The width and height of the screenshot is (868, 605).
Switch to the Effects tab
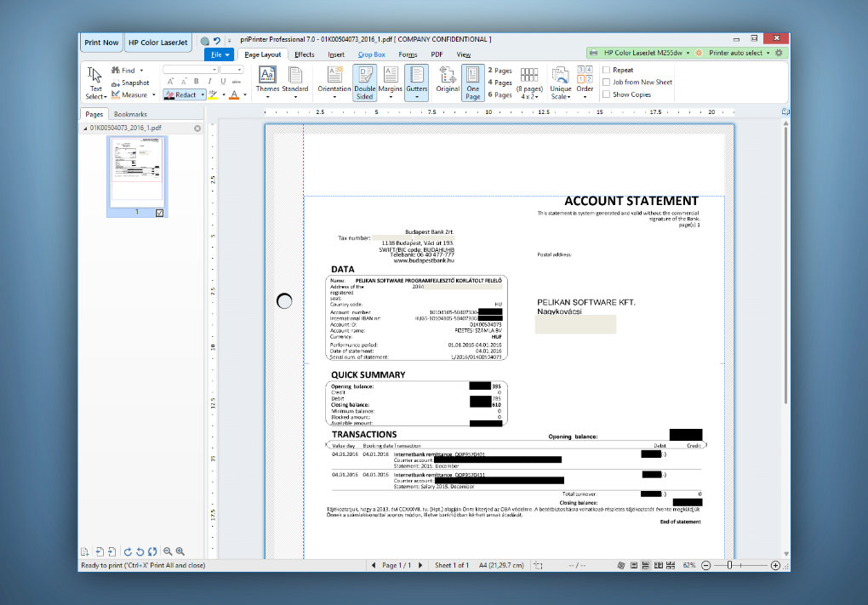click(305, 54)
